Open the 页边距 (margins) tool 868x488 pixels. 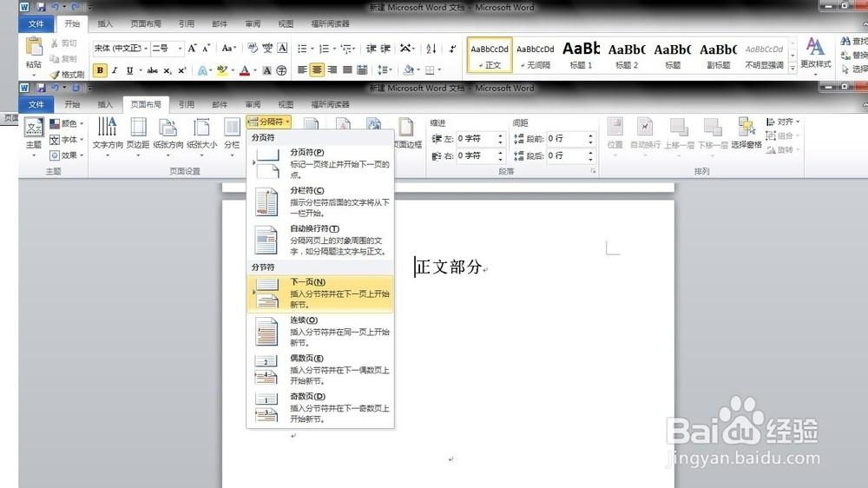click(x=138, y=133)
